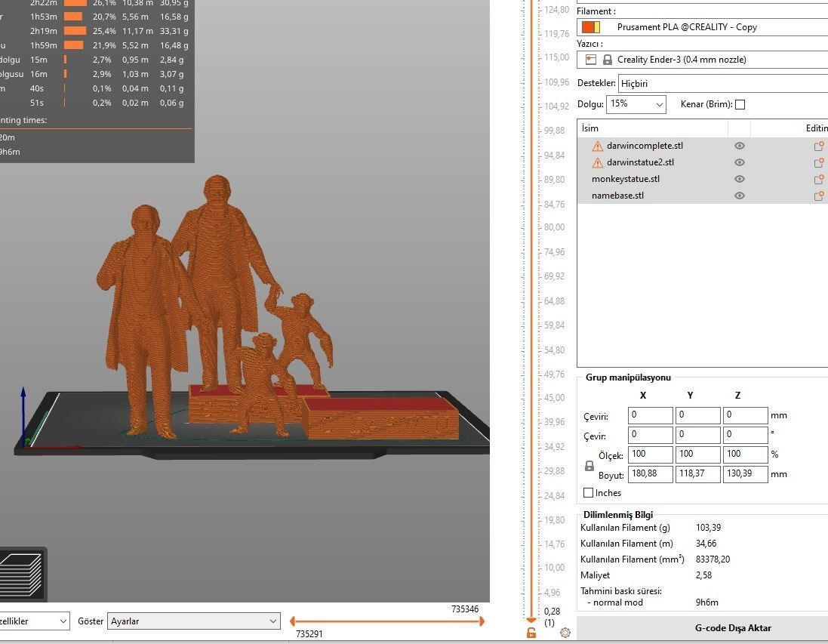Viewport: 828px width, 644px height.
Task: Tick the Inches checkbox
Action: pos(588,493)
